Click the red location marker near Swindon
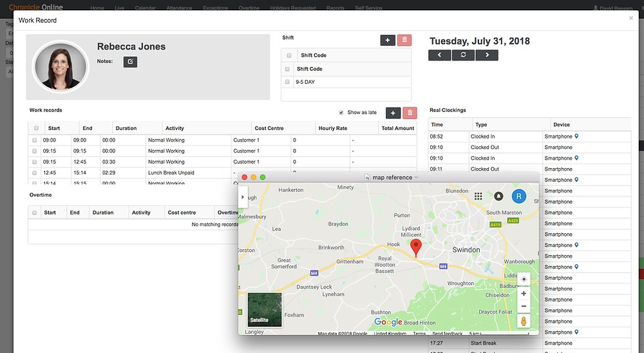Image resolution: width=644 pixels, height=353 pixels. [x=416, y=247]
